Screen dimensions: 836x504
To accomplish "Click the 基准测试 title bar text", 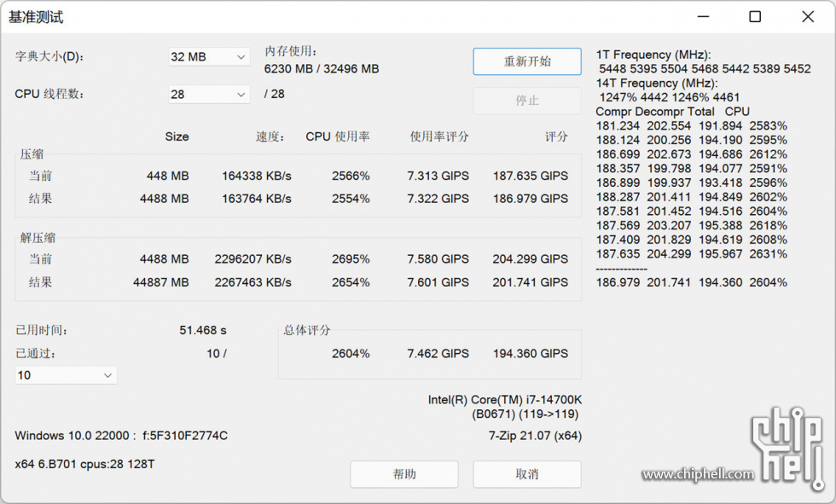I will tap(36, 17).
